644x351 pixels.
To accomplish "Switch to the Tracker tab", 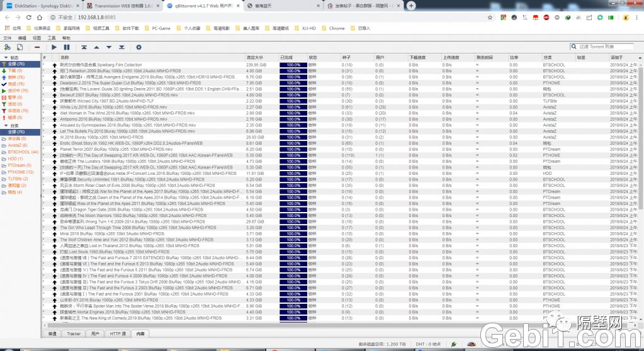I will point(74,333).
